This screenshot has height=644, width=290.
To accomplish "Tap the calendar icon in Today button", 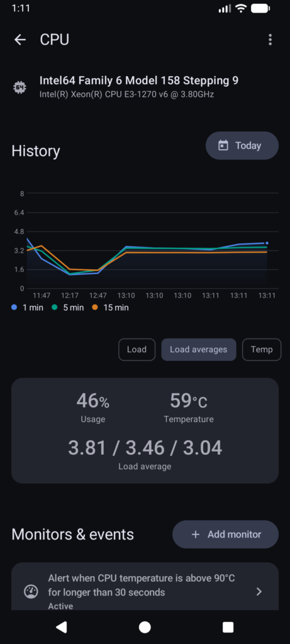I will (x=223, y=145).
